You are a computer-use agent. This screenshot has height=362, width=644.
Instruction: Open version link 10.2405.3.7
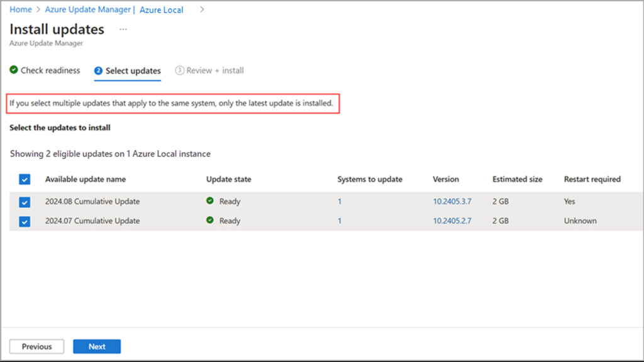(x=452, y=202)
